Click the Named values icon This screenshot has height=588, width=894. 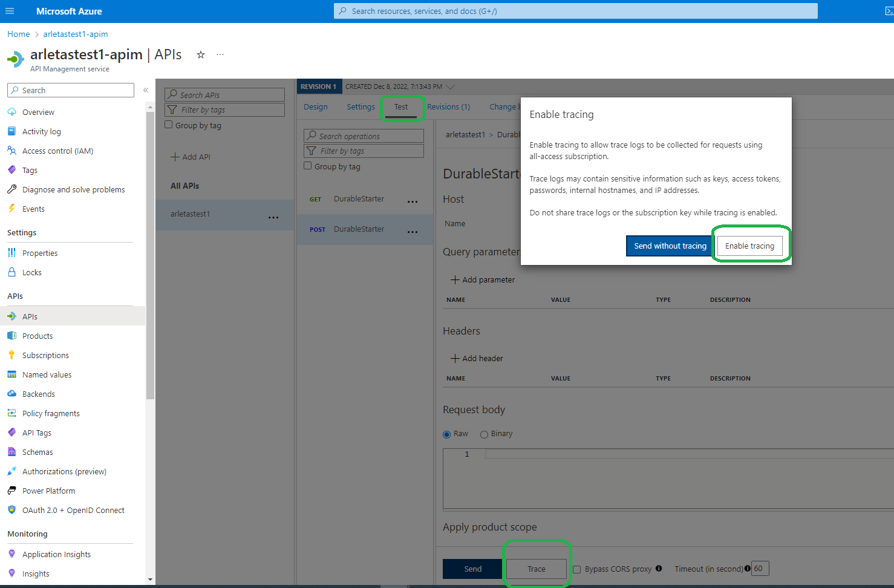click(x=11, y=374)
